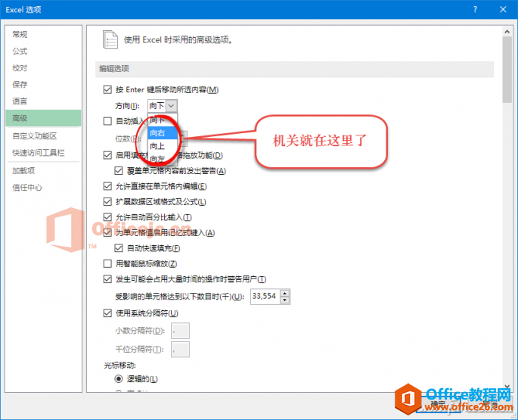Open the 公式 category
The width and height of the screenshot is (518, 420).
(43, 51)
